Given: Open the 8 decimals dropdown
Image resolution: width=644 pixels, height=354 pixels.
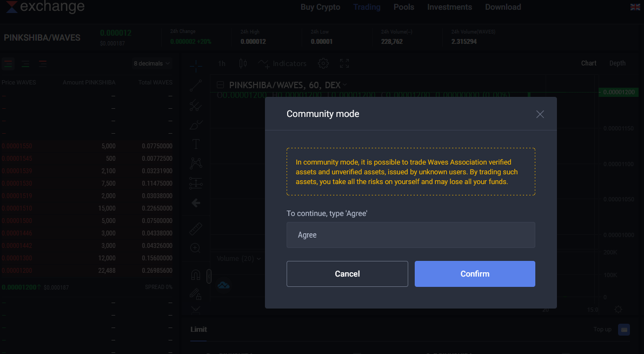Looking at the screenshot, I should click(x=151, y=63).
